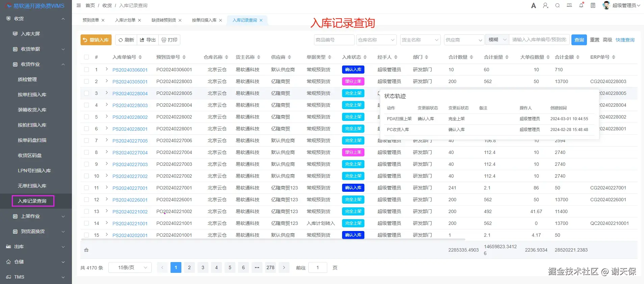Expand the 上架作业 sidebar menu
Viewport: 644px width, 284px height.
click(36, 216)
